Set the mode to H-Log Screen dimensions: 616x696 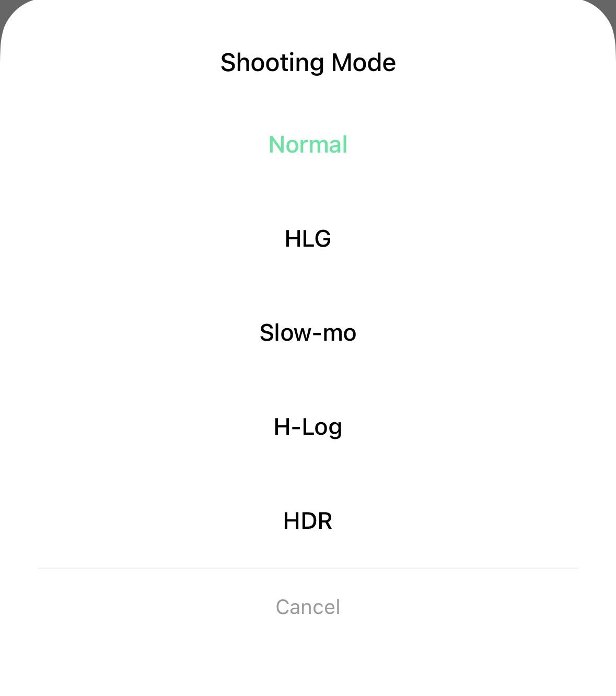coord(308,427)
